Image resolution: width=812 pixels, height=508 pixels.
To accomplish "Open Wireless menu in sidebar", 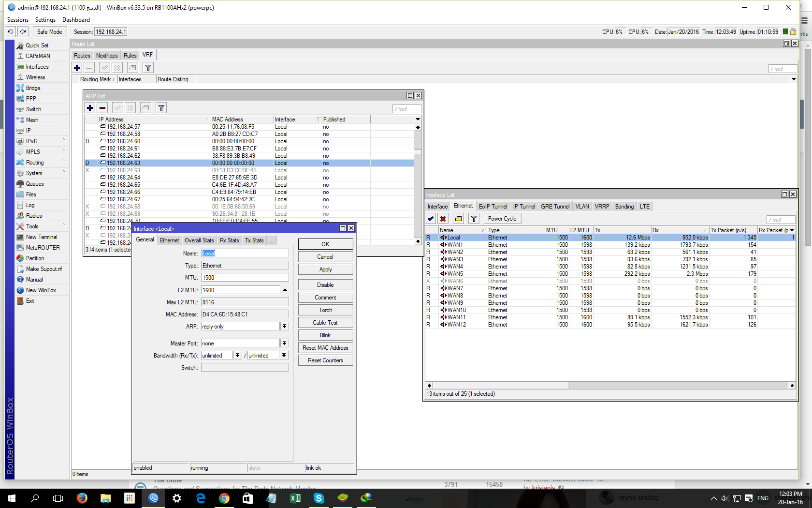I will [x=35, y=77].
